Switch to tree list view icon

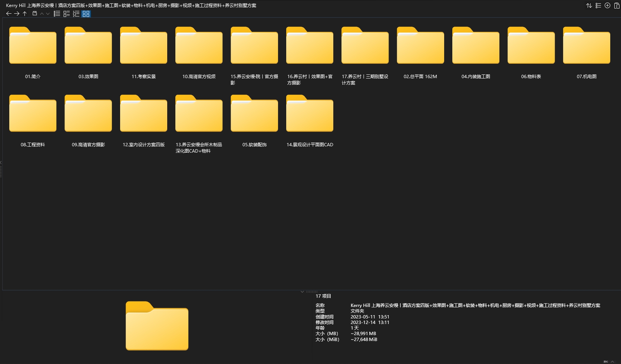click(x=76, y=14)
